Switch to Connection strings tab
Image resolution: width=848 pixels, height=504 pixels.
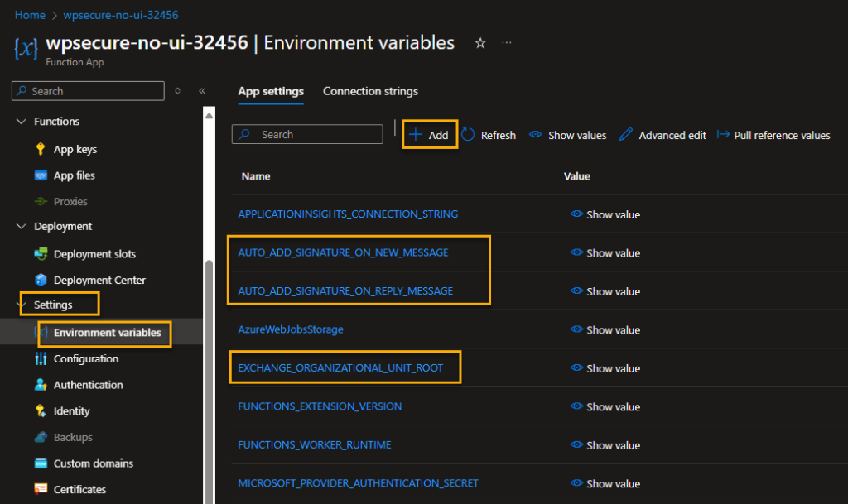370,91
